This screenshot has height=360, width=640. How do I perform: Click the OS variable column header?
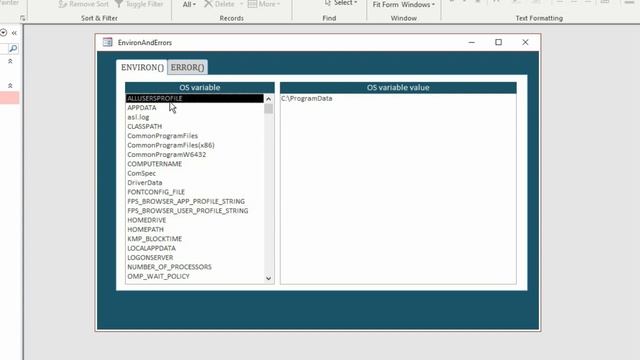(x=200, y=87)
